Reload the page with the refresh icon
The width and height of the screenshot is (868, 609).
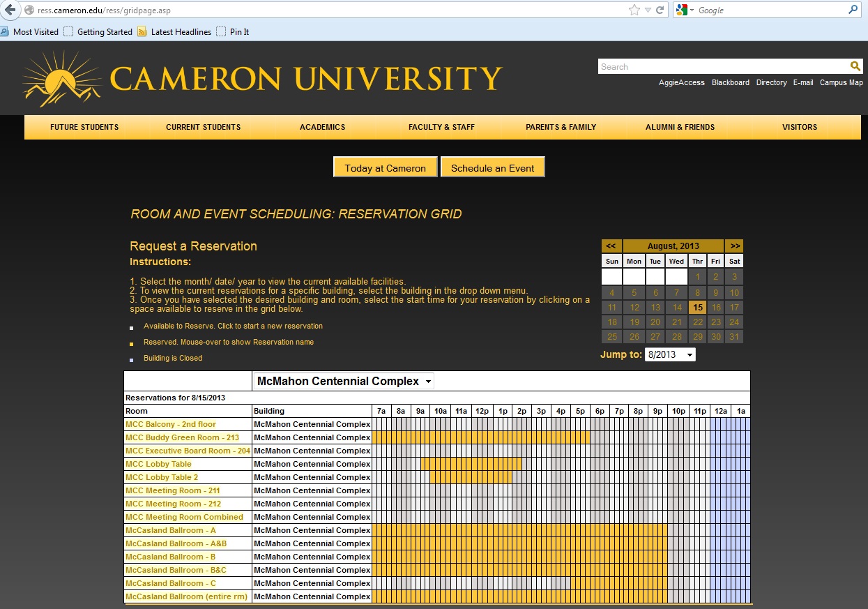tap(660, 10)
